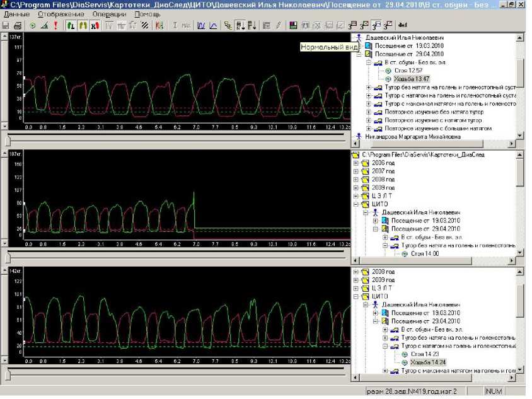Select 'Стоя 12:57' recording in top tree
The height and width of the screenshot is (399, 532).
(x=408, y=71)
